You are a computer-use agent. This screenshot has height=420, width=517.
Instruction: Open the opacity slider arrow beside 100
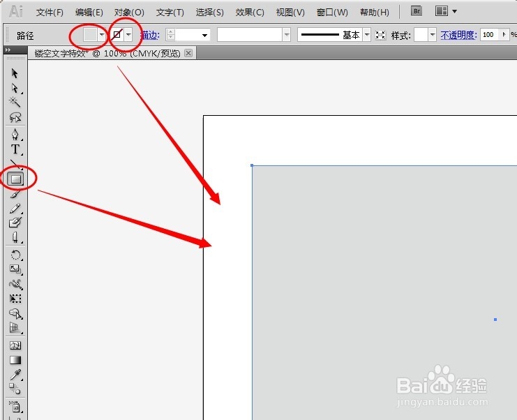click(x=504, y=34)
